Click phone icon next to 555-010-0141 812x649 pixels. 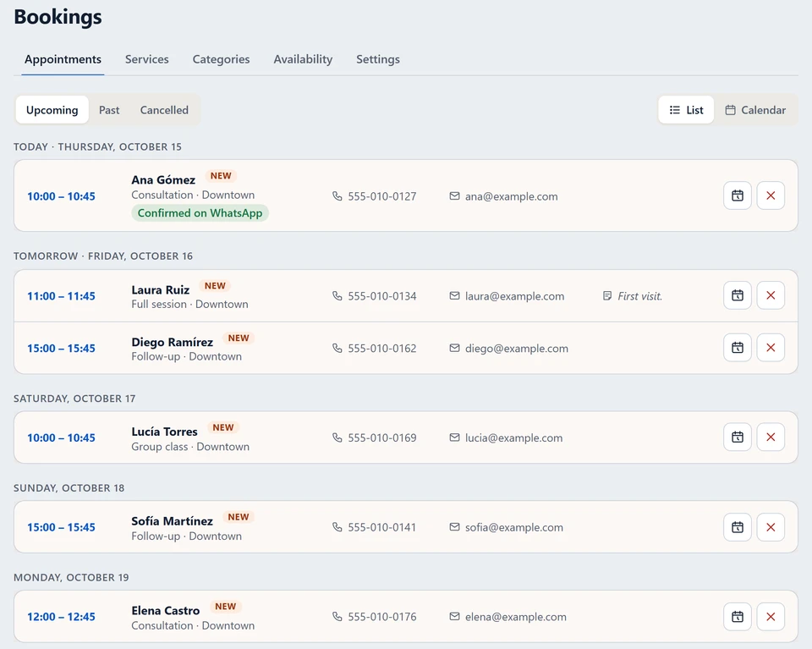pyautogui.click(x=337, y=527)
